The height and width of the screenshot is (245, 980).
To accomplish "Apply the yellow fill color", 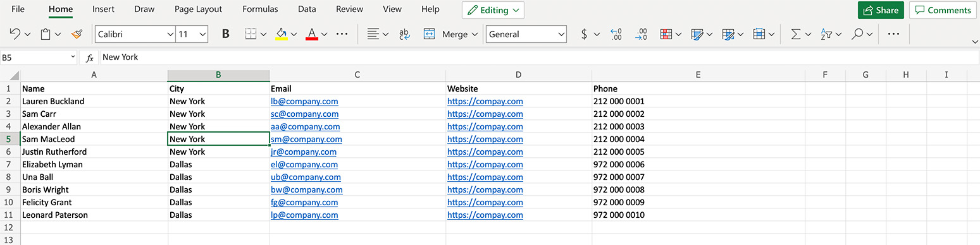I will (x=282, y=34).
